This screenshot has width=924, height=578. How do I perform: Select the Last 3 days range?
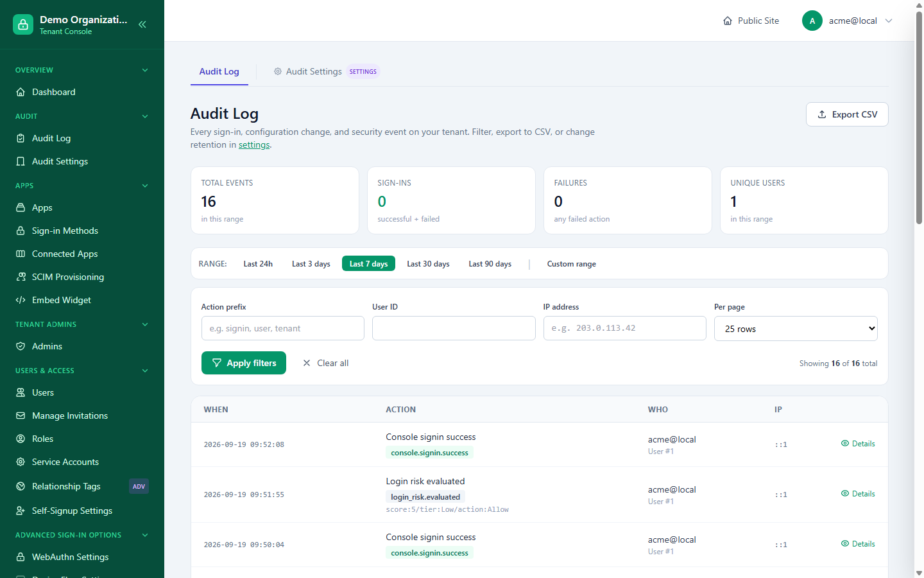[x=311, y=264]
